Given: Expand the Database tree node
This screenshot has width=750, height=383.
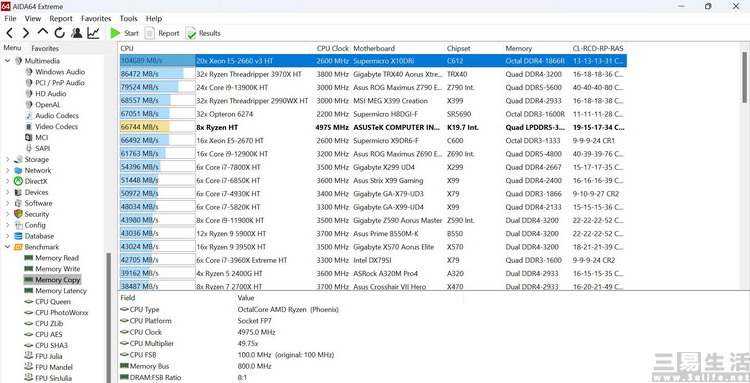Looking at the screenshot, I should tap(7, 236).
